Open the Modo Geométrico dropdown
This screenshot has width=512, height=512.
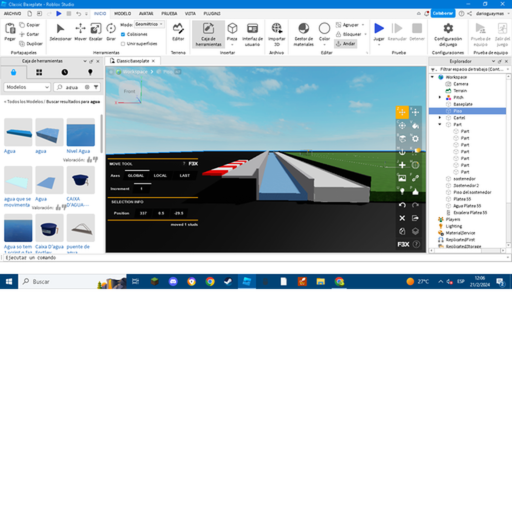point(149,24)
